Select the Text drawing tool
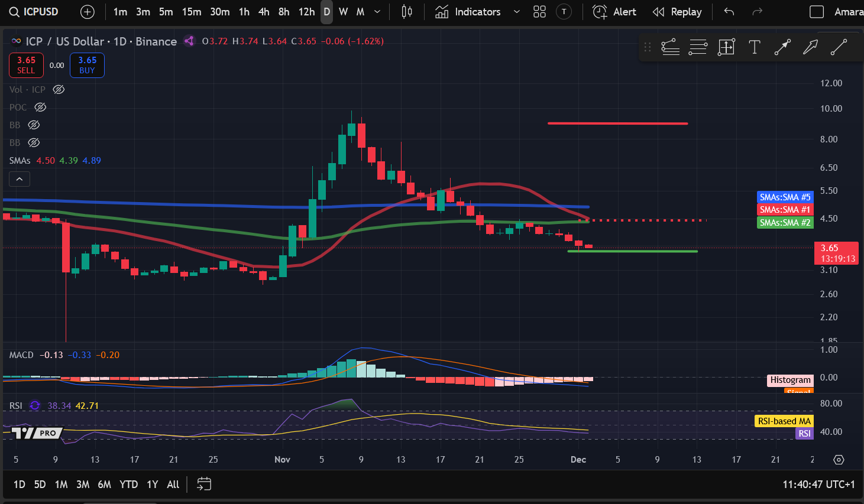 [x=754, y=47]
